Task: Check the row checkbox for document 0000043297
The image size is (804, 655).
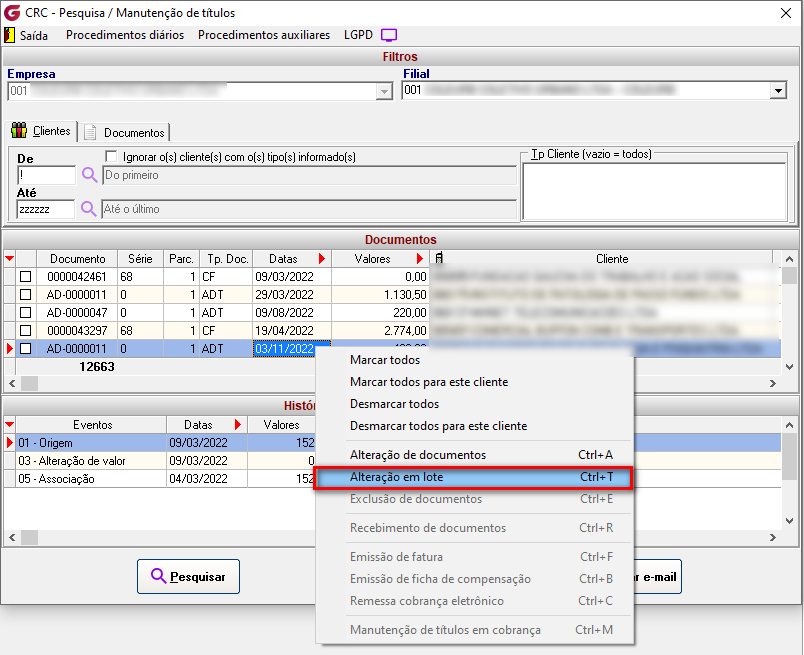Action: pos(25,331)
